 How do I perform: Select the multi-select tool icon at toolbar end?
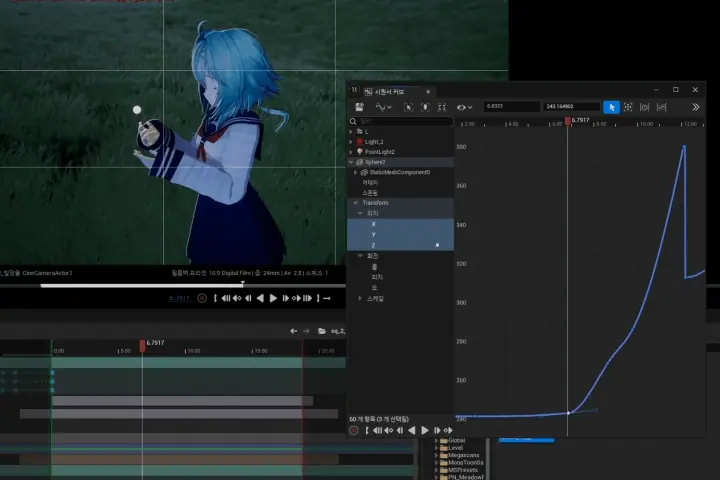[662, 107]
